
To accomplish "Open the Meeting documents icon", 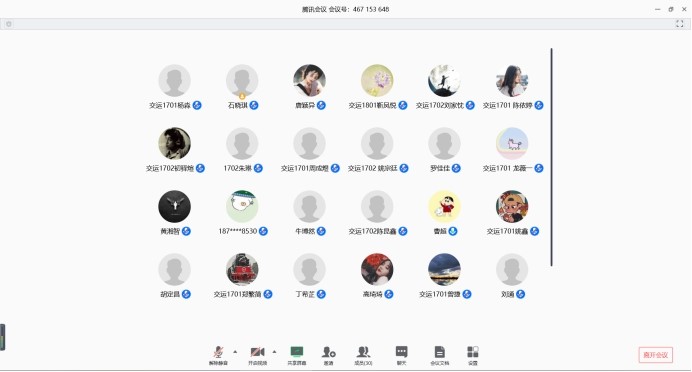I will coord(440,355).
